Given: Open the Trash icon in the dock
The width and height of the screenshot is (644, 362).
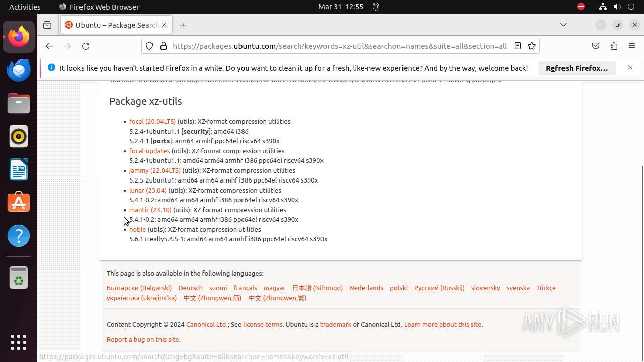Looking at the screenshot, I should (19, 278).
